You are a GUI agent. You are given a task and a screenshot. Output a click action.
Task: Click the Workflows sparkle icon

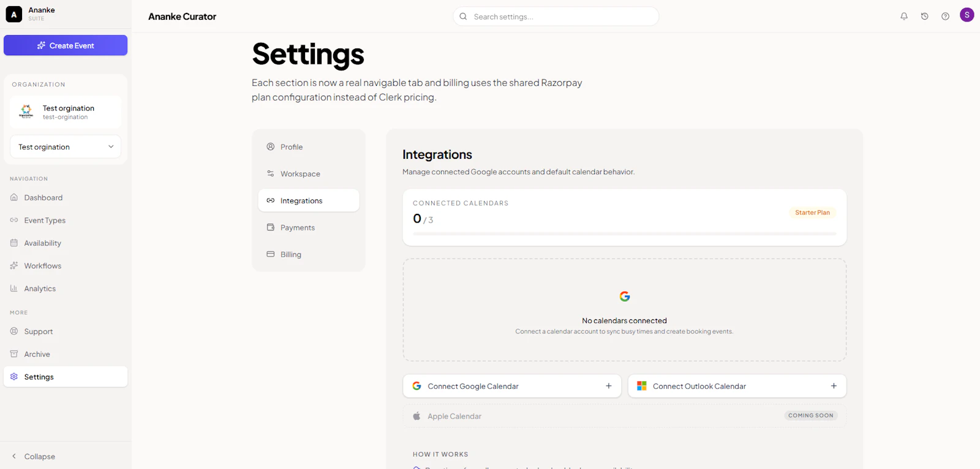[14, 265]
